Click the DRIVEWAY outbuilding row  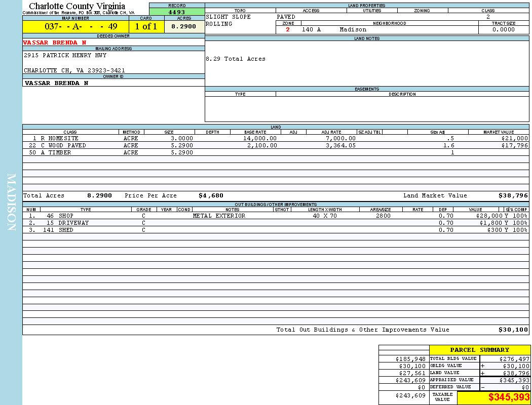tap(73, 223)
